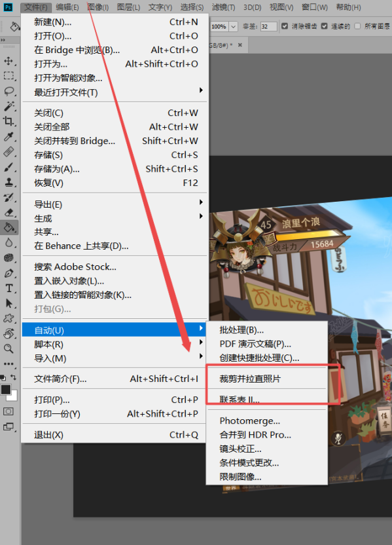
Task: Close the open document tab
Action: coord(240,45)
